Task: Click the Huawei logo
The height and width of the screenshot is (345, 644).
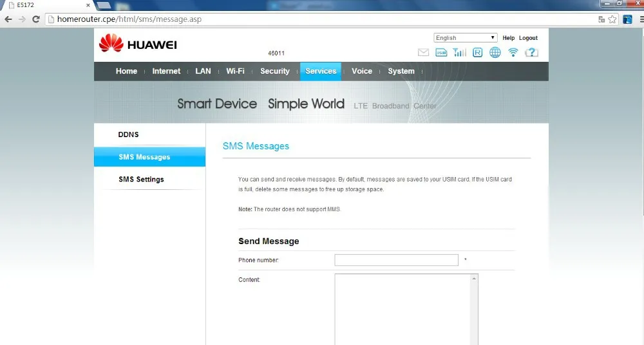Action: tap(138, 43)
